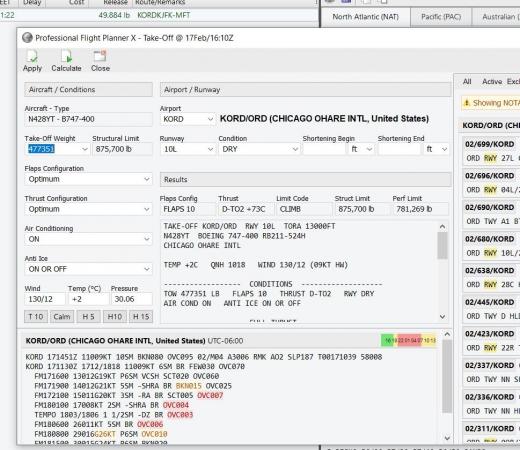Click the Apply toolbar icon
Viewport: 520px width, 450px height.
pyautogui.click(x=32, y=60)
